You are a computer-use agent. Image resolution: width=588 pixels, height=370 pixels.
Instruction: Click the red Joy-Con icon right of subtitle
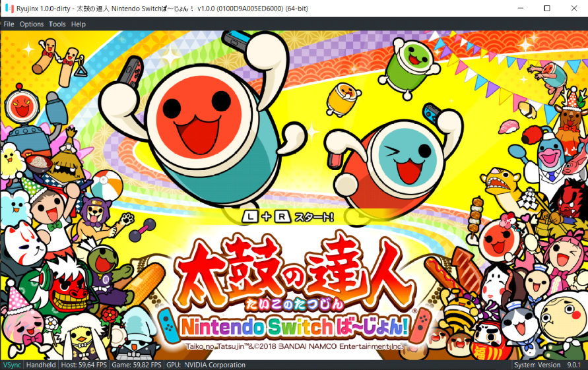[420, 325]
